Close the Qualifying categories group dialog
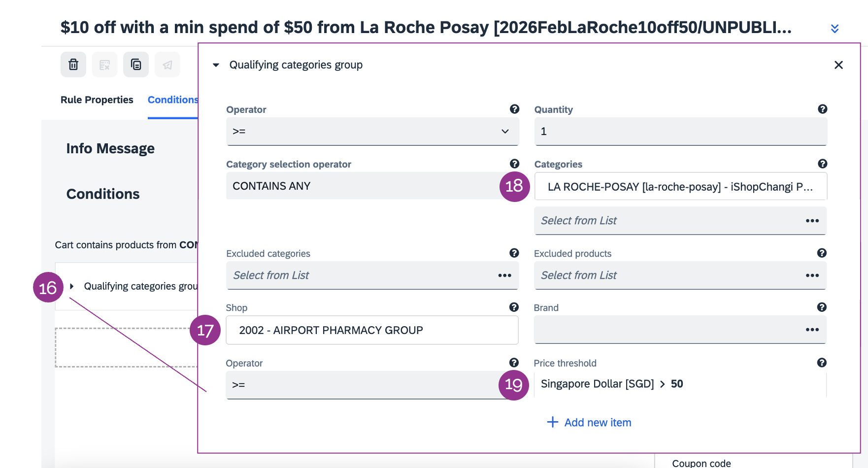This screenshot has height=468, width=868. [838, 65]
